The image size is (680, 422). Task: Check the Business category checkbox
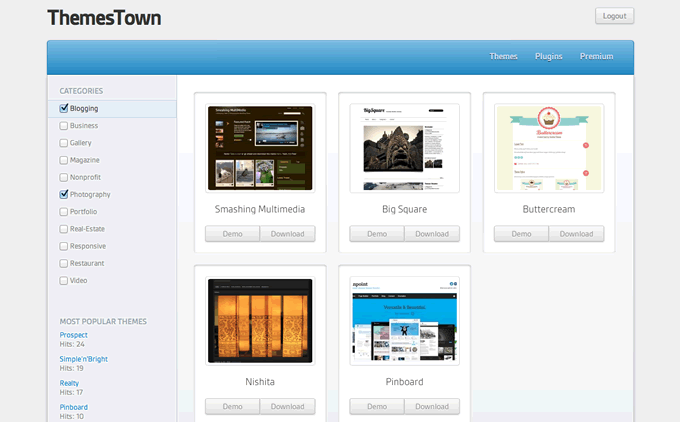coord(64,125)
